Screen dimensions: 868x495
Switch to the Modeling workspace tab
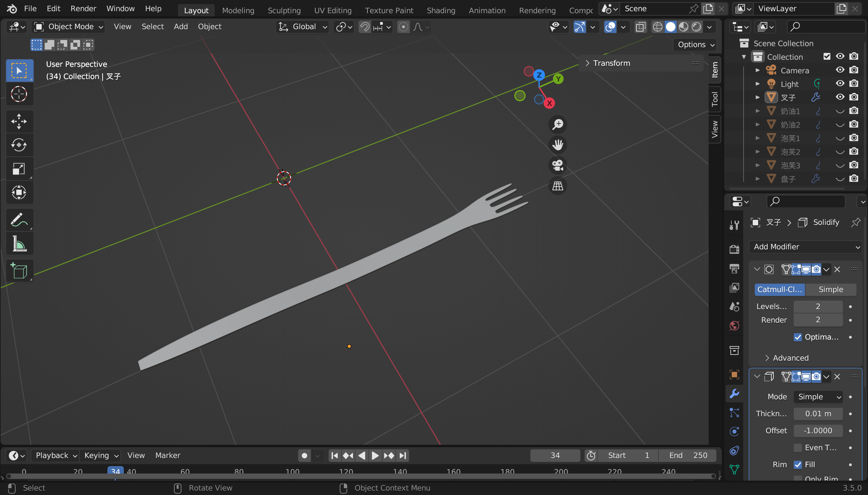pyautogui.click(x=238, y=11)
